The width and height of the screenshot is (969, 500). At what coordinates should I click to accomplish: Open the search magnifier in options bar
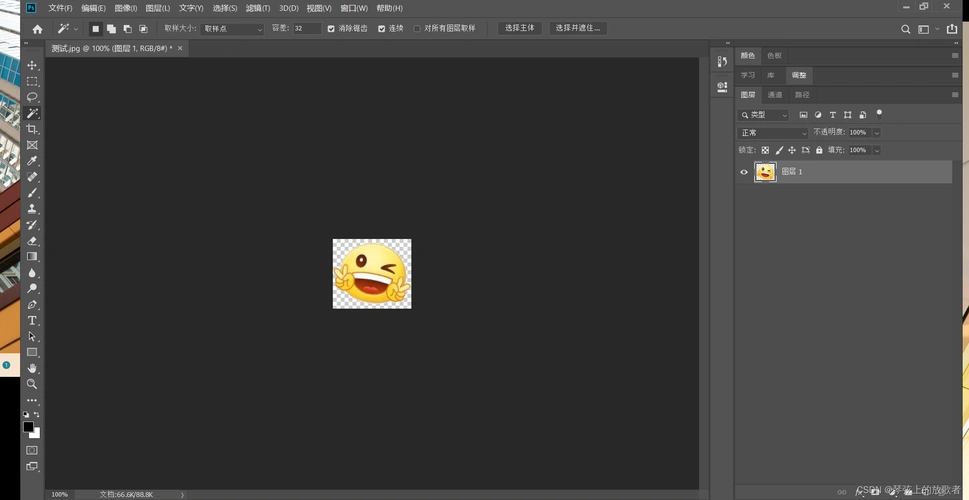tap(905, 29)
